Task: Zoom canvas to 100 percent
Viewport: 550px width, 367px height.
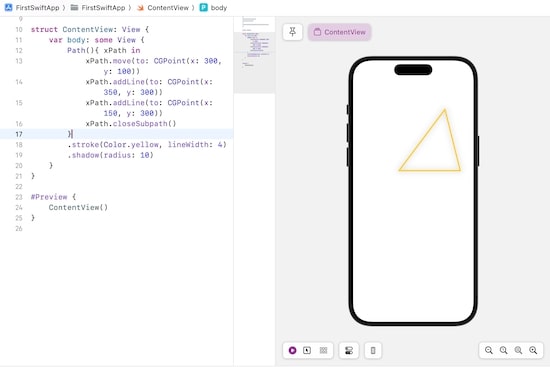Action: tap(503, 350)
